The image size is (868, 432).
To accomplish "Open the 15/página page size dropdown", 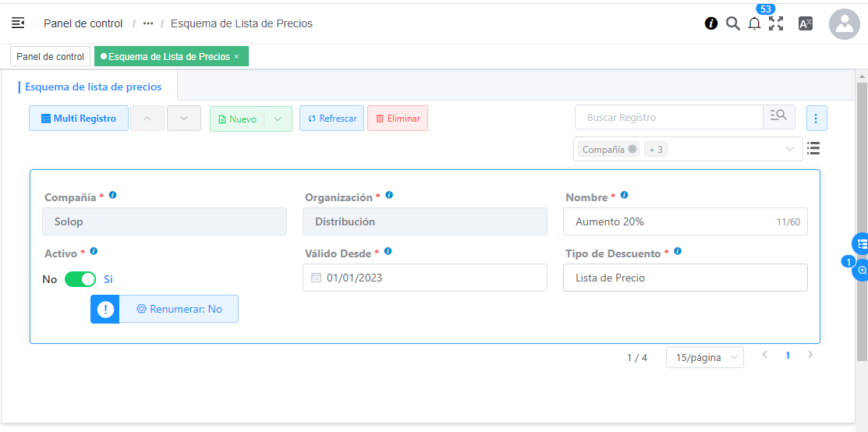I will 704,357.
